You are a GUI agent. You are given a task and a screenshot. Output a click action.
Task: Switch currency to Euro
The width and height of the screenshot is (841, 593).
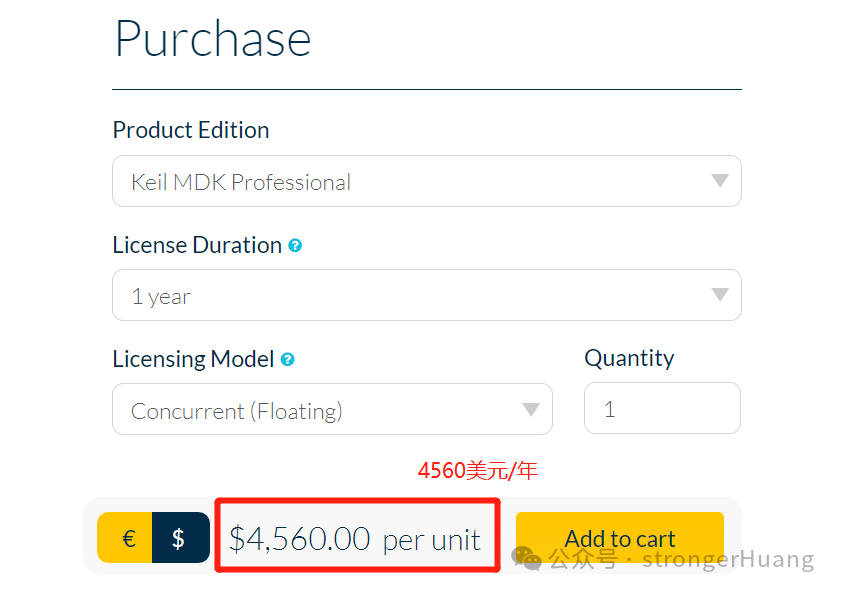click(x=125, y=538)
